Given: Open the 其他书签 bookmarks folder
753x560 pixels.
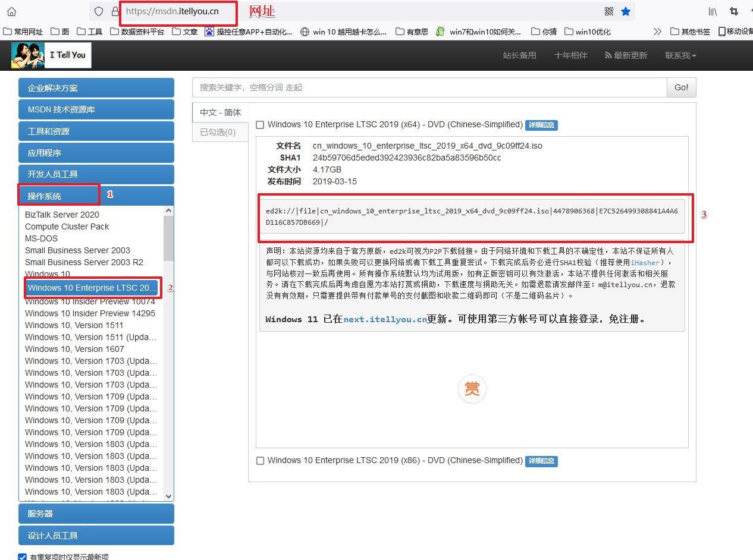Looking at the screenshot, I should pos(694,31).
